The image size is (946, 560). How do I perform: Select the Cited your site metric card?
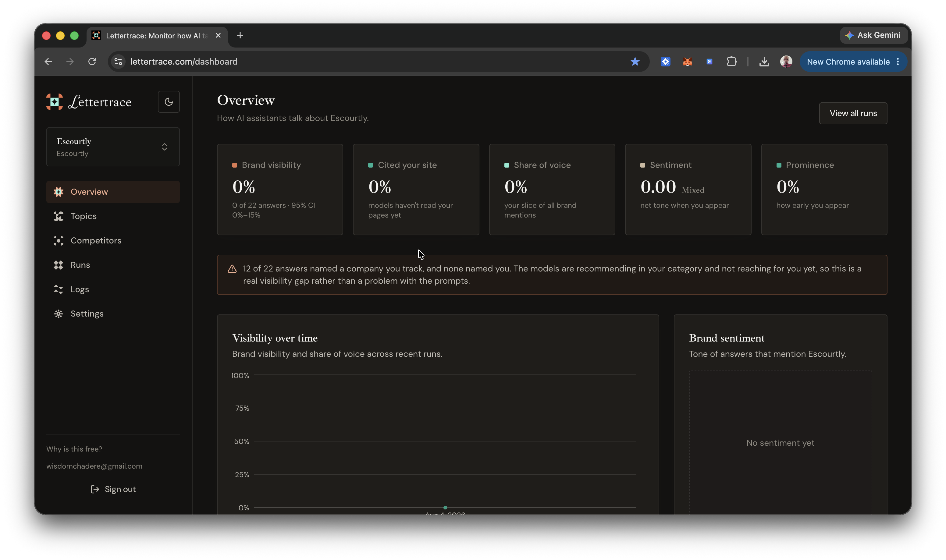(416, 190)
